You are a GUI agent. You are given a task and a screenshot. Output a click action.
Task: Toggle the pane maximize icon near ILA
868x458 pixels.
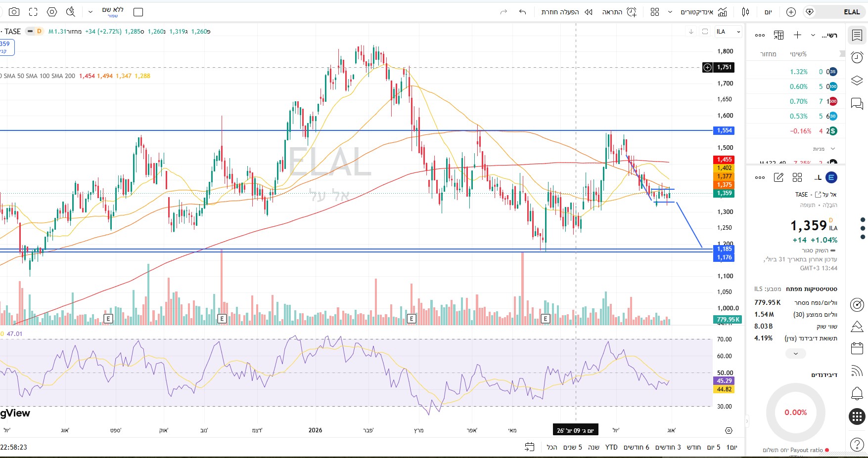pyautogui.click(x=705, y=32)
